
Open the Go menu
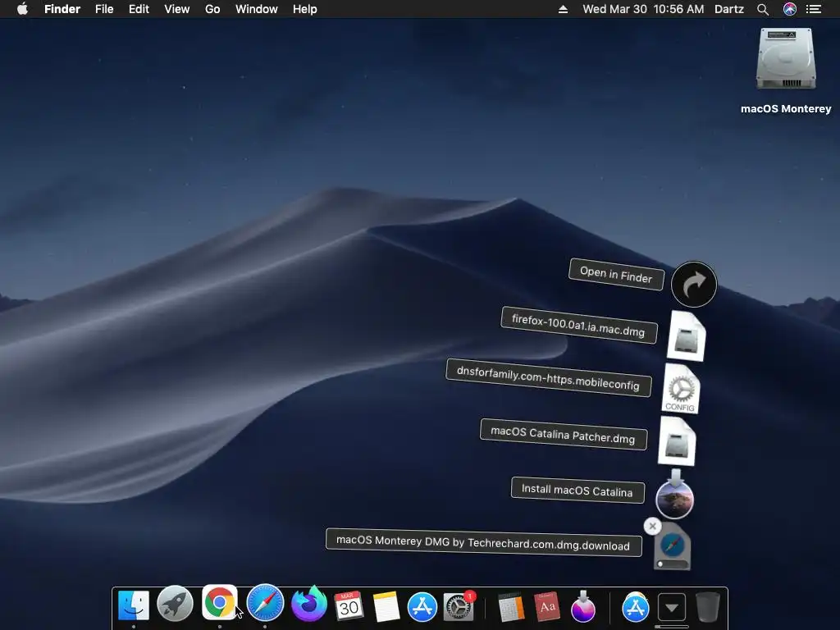(x=212, y=9)
